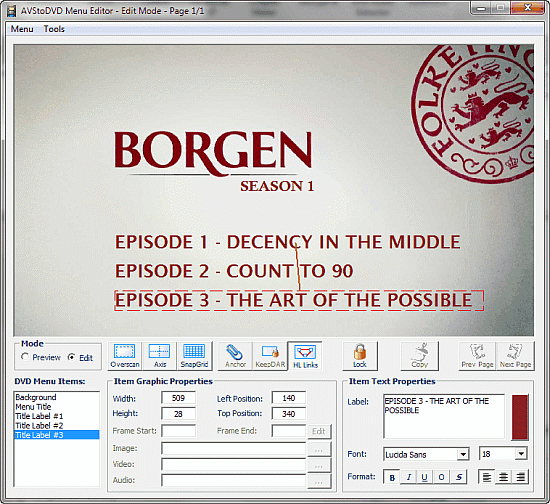Toggle the Axis guide

[160, 356]
